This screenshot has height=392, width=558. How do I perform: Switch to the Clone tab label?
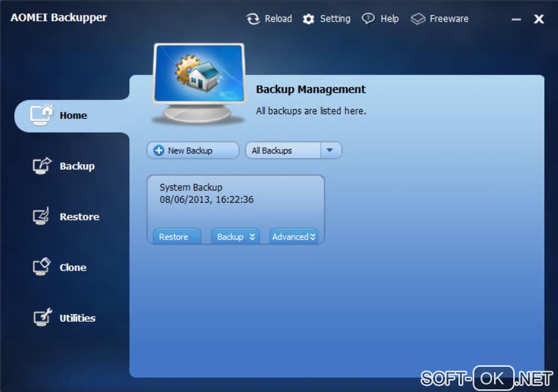(73, 267)
